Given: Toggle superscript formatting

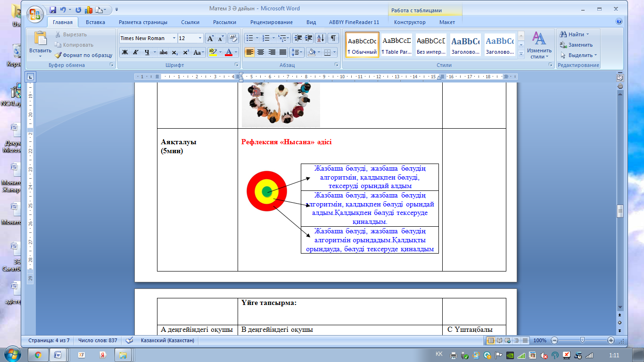Looking at the screenshot, I should click(x=186, y=52).
